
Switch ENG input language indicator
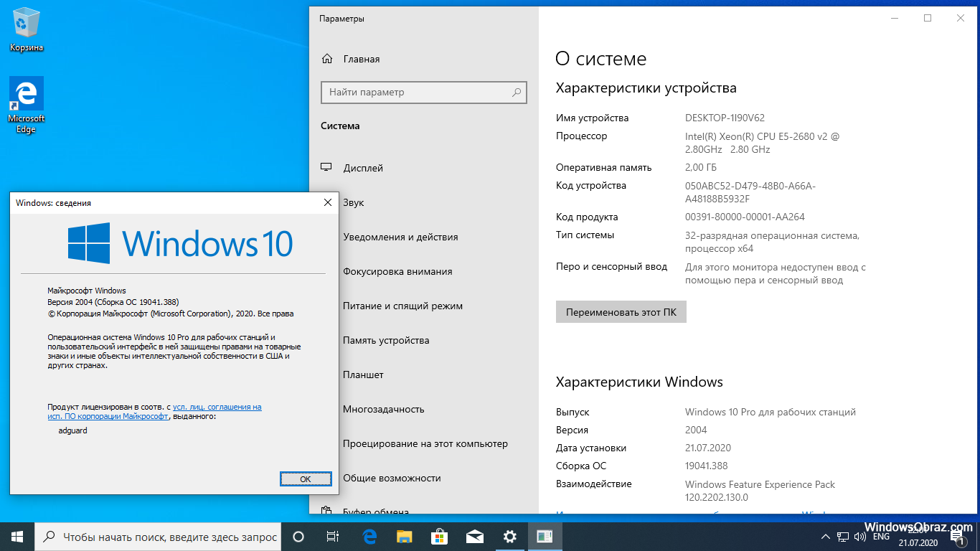881,537
